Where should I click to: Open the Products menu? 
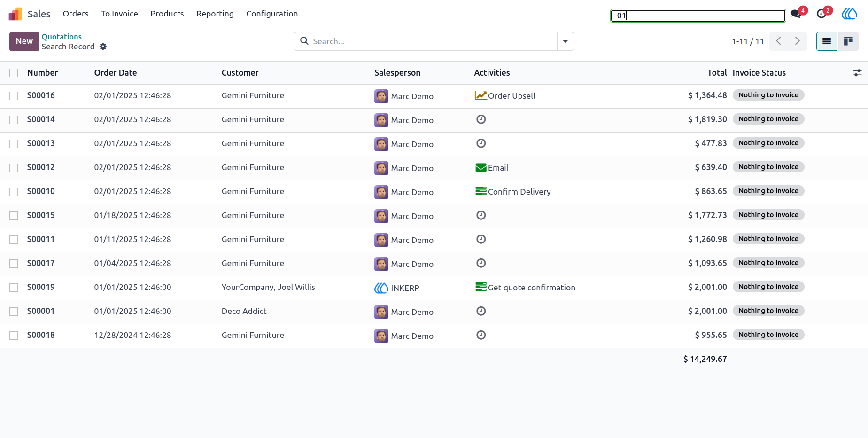click(x=167, y=14)
